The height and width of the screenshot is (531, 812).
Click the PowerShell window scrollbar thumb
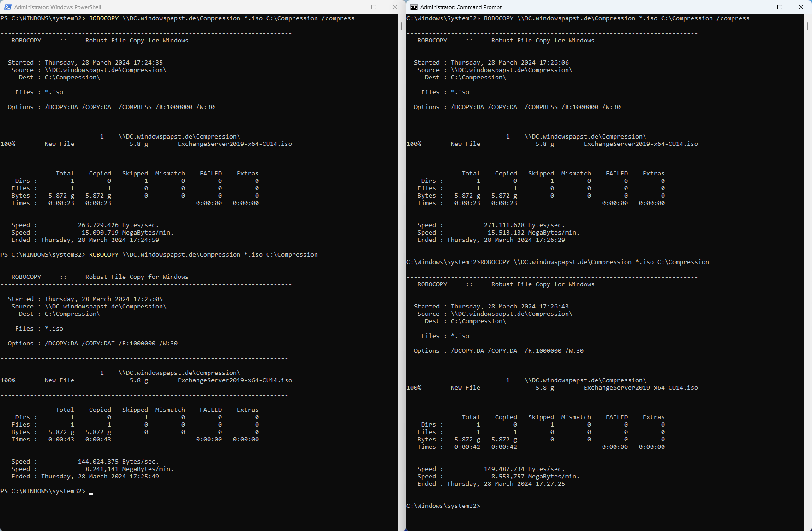click(x=401, y=26)
